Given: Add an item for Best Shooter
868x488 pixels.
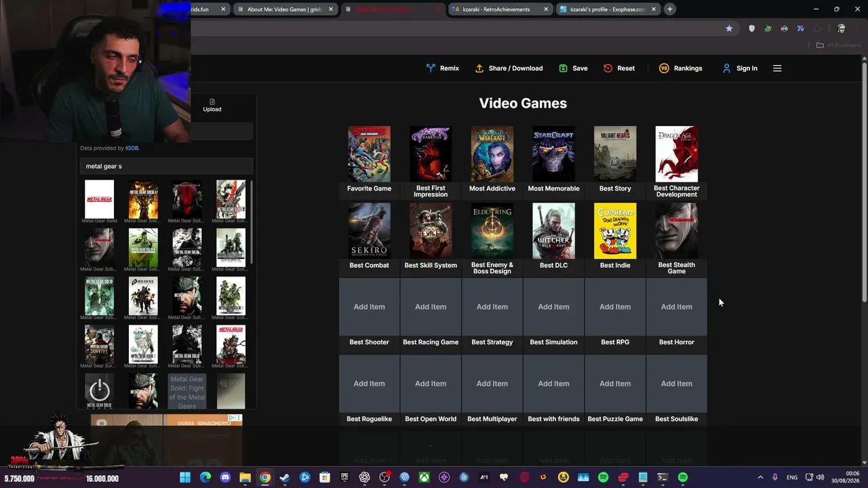Looking at the screenshot, I should 369,307.
